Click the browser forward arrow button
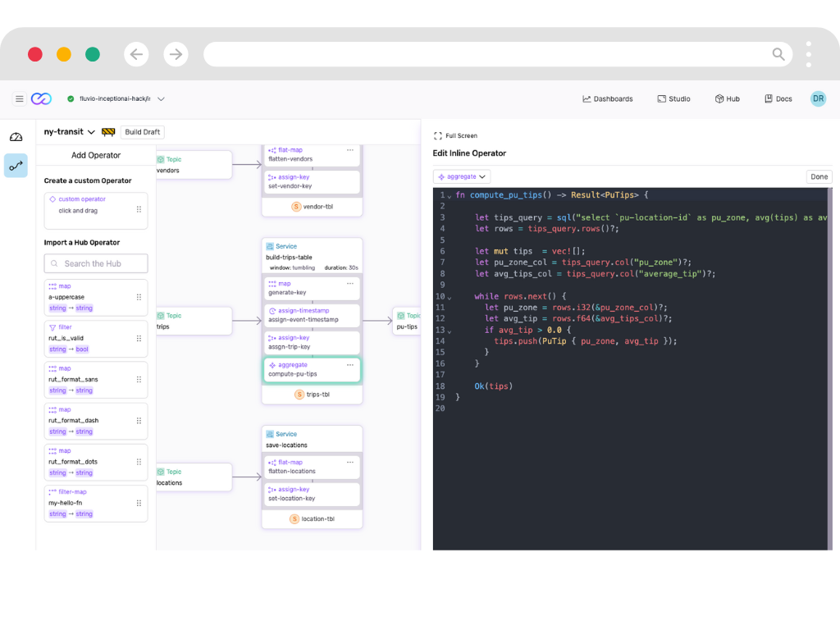This screenshot has height=630, width=840. coord(176,54)
